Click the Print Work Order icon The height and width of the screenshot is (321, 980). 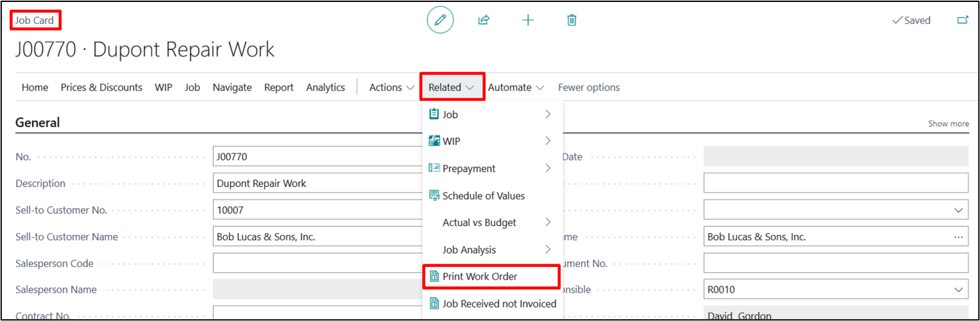coord(434,277)
